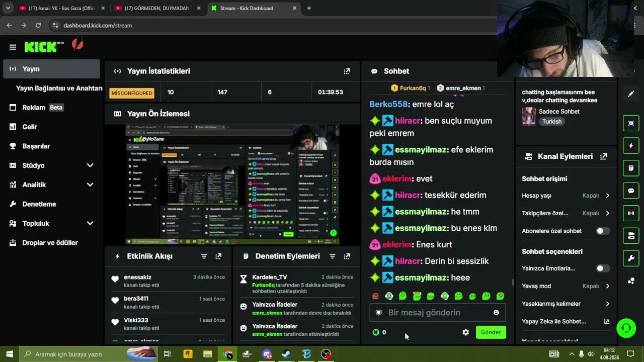
Task: Open the browser tab list dropdown arrow
Action: pyautogui.click(x=8, y=8)
